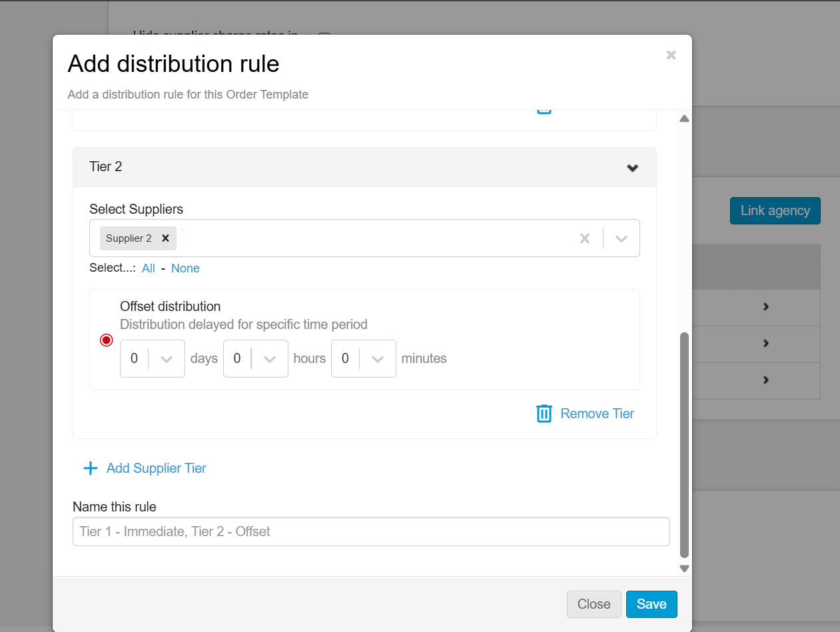Open the minutes offset dropdown
This screenshot has height=632, width=840.
pos(377,359)
